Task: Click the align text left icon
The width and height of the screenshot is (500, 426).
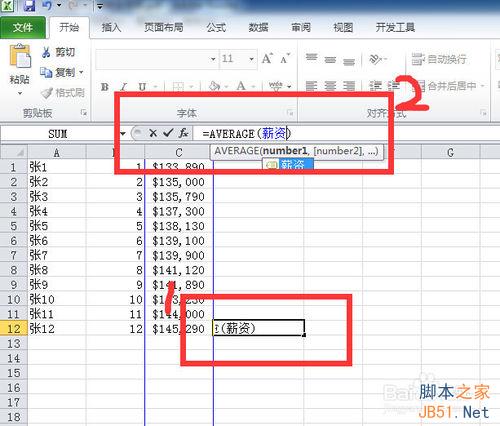Action: (x=311, y=86)
